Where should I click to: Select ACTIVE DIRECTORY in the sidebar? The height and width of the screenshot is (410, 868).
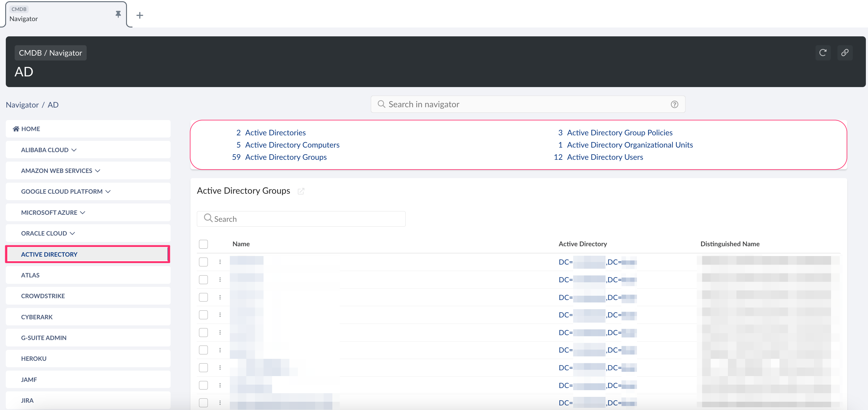tap(49, 254)
